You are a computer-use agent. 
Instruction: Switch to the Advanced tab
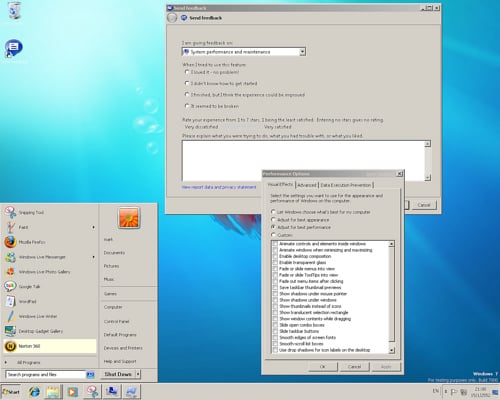pos(307,185)
